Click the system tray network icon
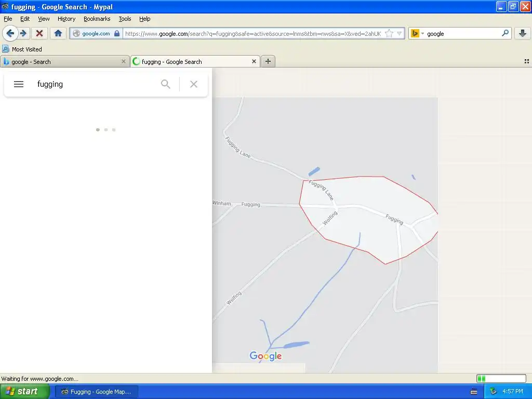Screen dimensions: 532x399 [493, 392]
